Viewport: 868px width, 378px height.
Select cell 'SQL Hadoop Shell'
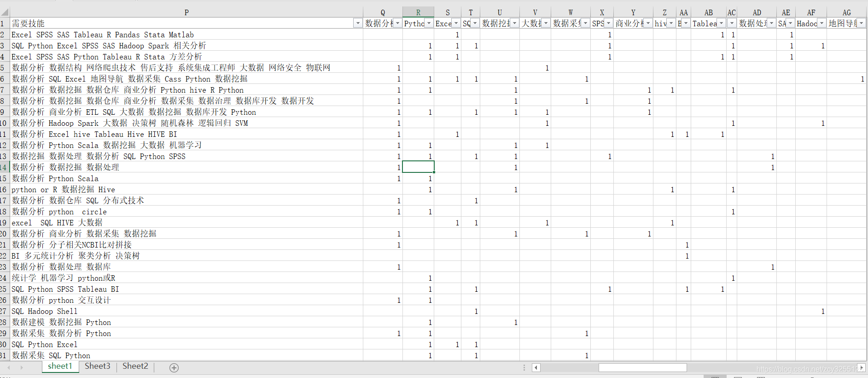tap(186, 311)
